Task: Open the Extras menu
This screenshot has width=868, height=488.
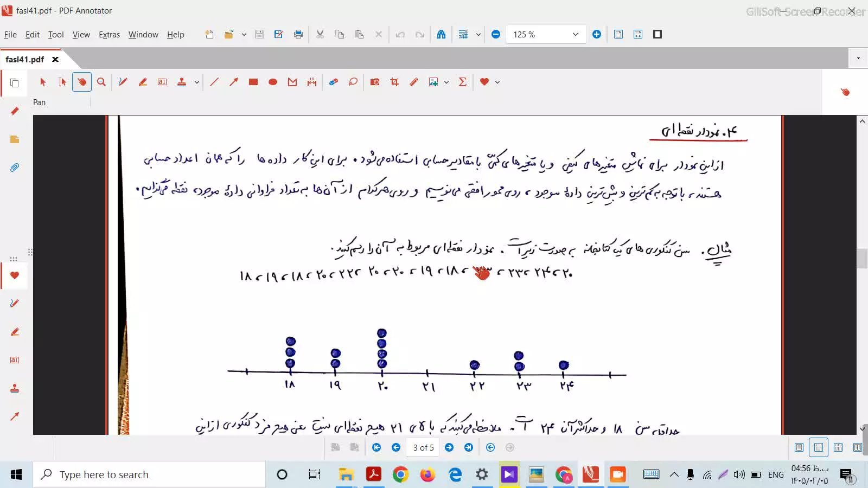Action: (x=109, y=34)
